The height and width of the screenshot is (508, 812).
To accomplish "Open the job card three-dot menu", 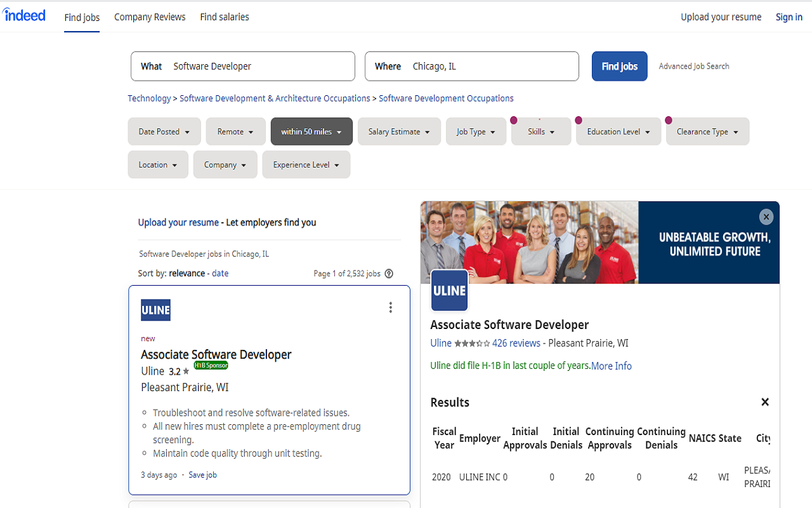I will [x=390, y=308].
